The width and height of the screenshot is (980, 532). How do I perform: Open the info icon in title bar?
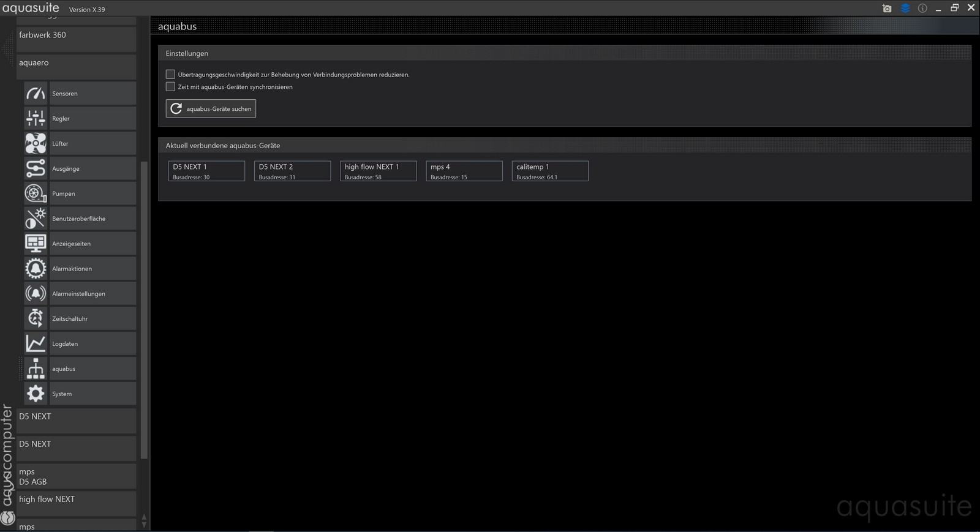922,8
